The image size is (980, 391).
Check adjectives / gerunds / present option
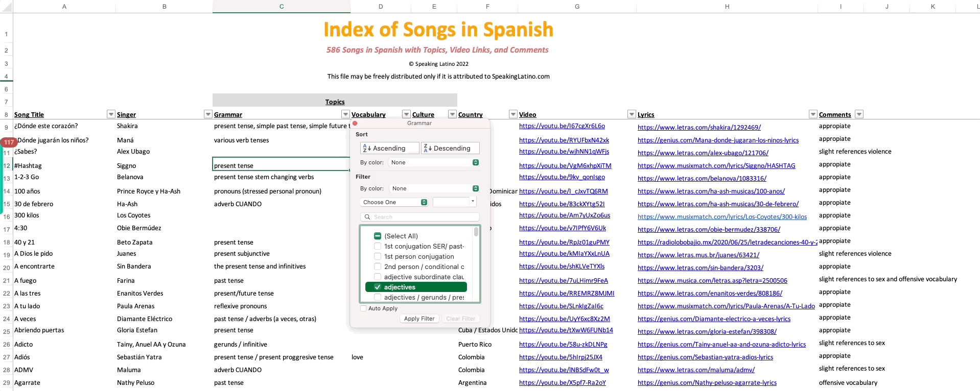tap(378, 297)
